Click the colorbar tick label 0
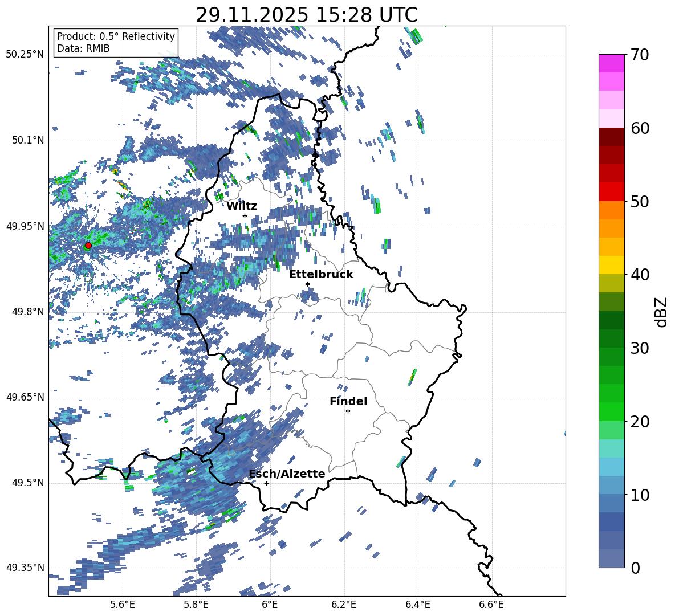The height and width of the screenshot is (616, 675). click(x=635, y=568)
